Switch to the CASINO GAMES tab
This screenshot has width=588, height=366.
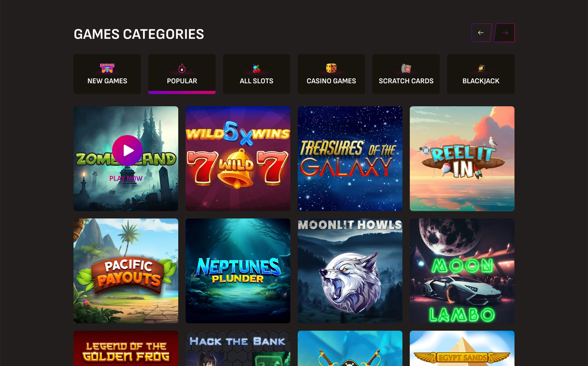click(331, 74)
